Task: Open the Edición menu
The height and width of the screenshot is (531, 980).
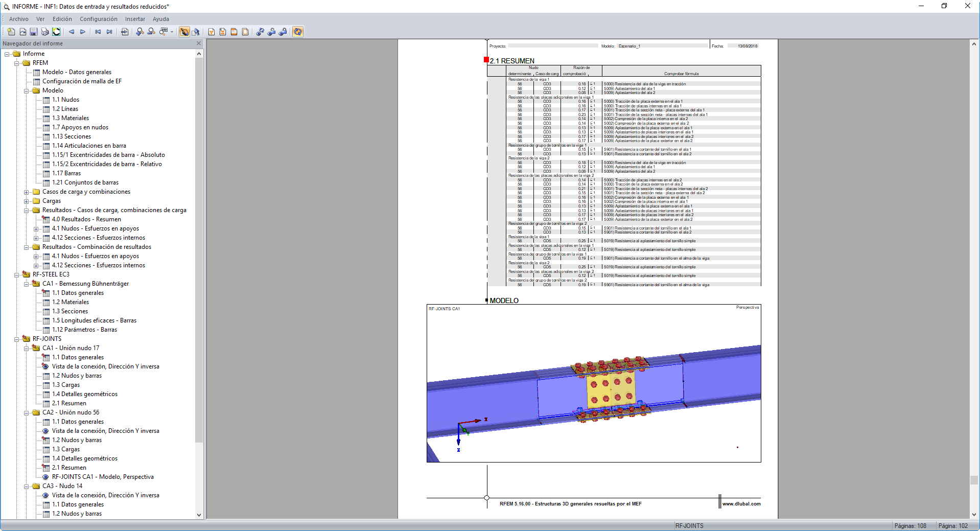Action: (62, 19)
